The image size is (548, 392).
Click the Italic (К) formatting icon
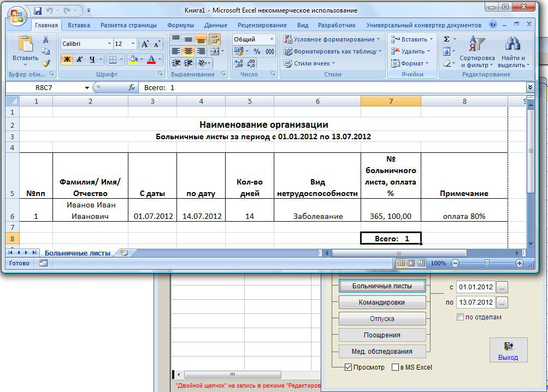[x=79, y=60]
